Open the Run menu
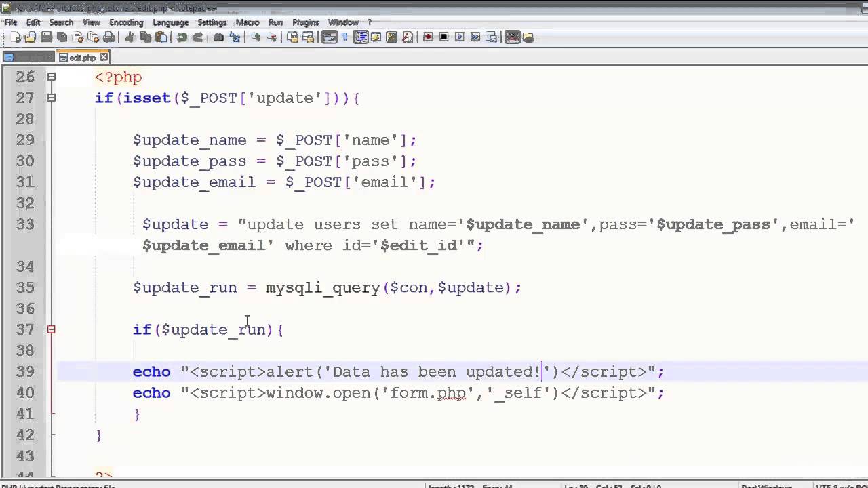Image resolution: width=868 pixels, height=488 pixels. tap(275, 22)
